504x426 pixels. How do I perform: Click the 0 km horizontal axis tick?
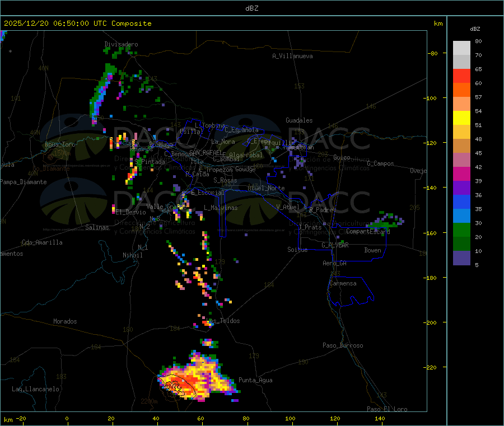tap(67, 418)
